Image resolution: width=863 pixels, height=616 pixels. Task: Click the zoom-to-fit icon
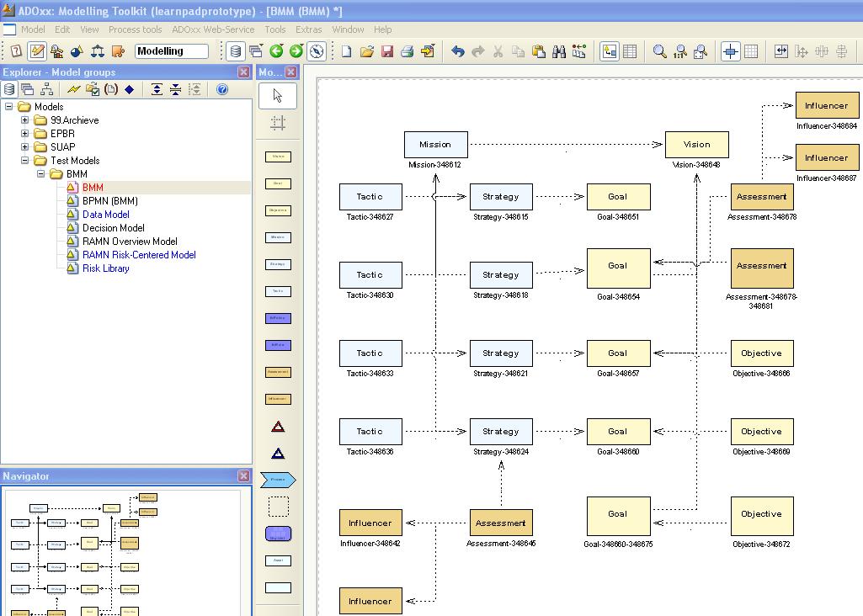[701, 51]
